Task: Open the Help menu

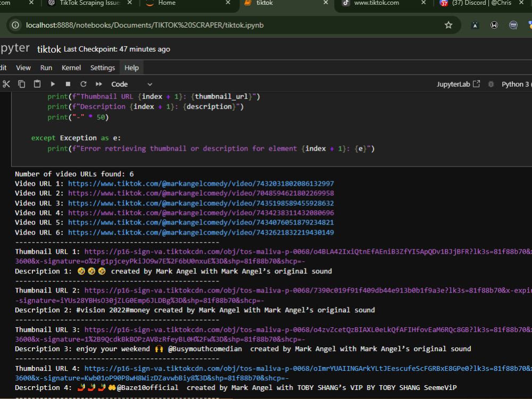Action: 131,68
